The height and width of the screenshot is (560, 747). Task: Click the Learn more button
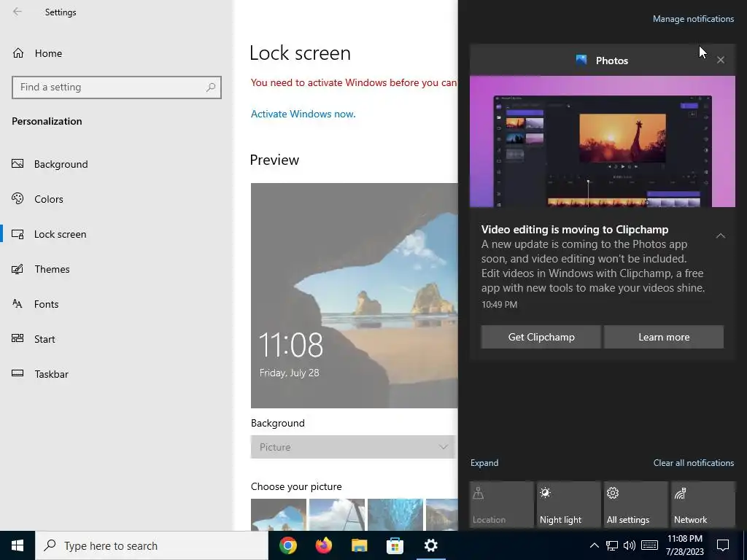click(664, 337)
